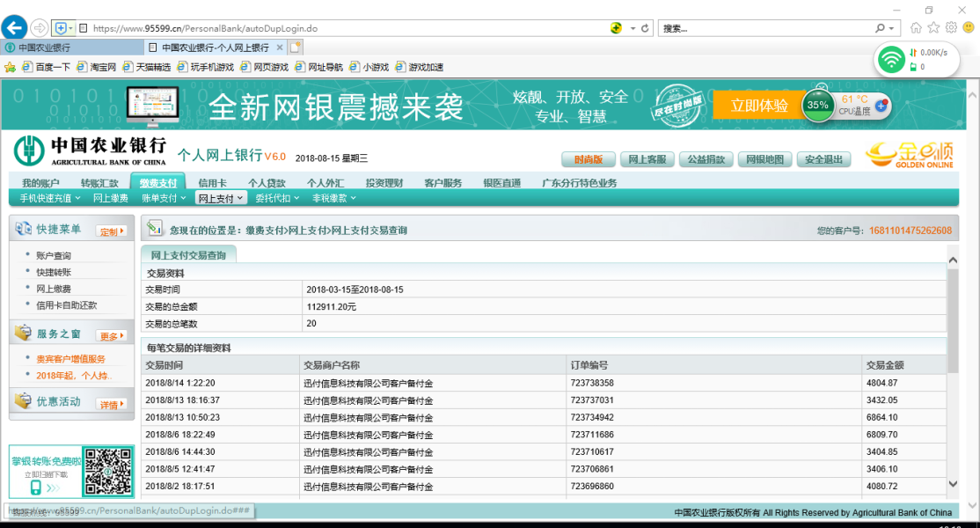The width and height of the screenshot is (980, 528).
Task: Open the favorites star icon at top right
Action: click(933, 27)
